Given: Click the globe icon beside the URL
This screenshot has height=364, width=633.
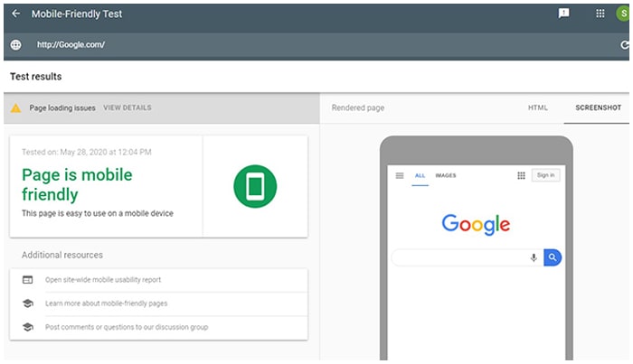Looking at the screenshot, I should coord(15,45).
